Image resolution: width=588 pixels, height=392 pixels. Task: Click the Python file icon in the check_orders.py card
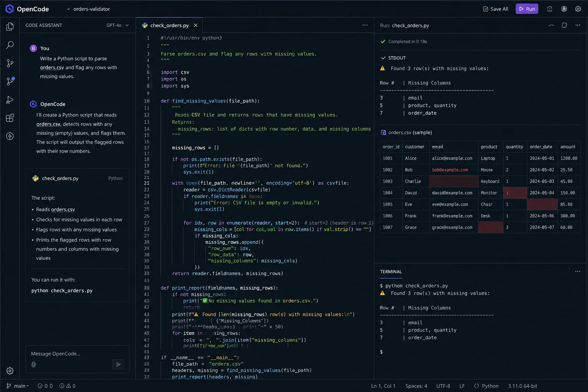pyautogui.click(x=36, y=178)
